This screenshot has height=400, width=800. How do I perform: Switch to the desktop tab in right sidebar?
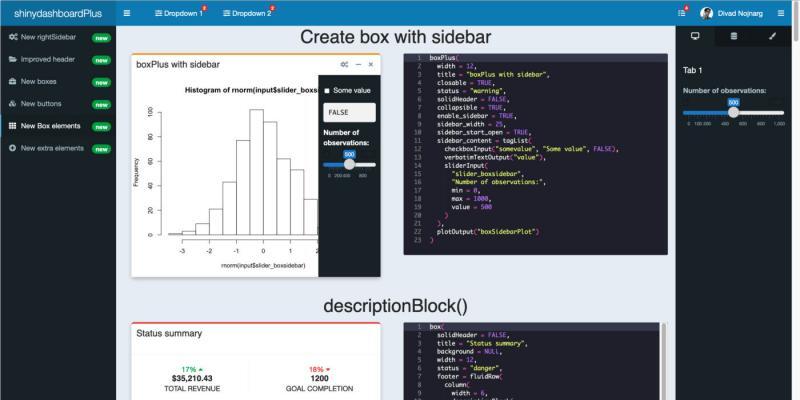pyautogui.click(x=695, y=36)
